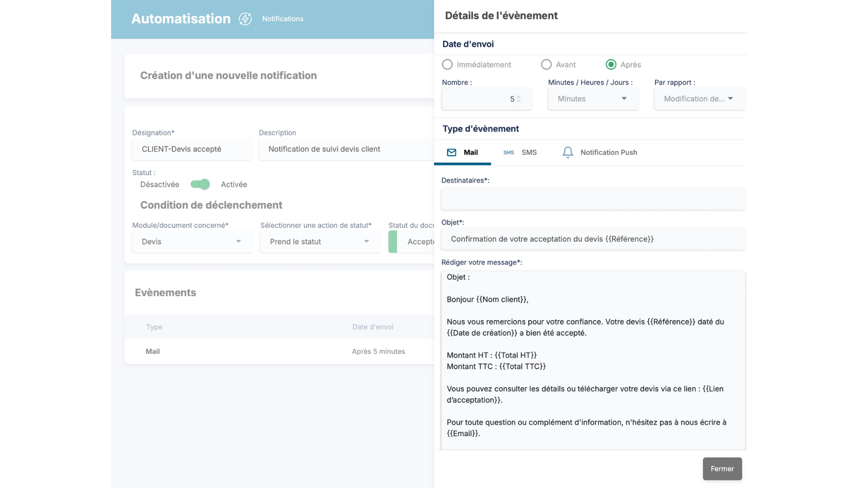Image resolution: width=868 pixels, height=488 pixels.
Task: Toggle the Désactivée/Activée status switch
Action: pos(200,184)
